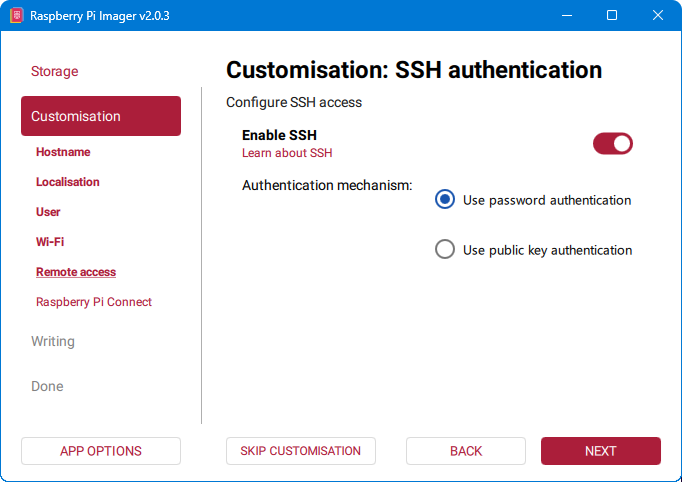The height and width of the screenshot is (482, 682).
Task: Click the Raspberry Pi Imager title bar icon
Action: point(16,16)
